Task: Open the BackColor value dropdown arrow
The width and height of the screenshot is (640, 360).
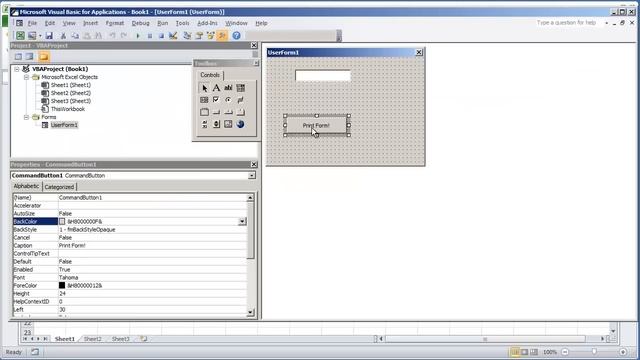Action: pyautogui.click(x=242, y=221)
